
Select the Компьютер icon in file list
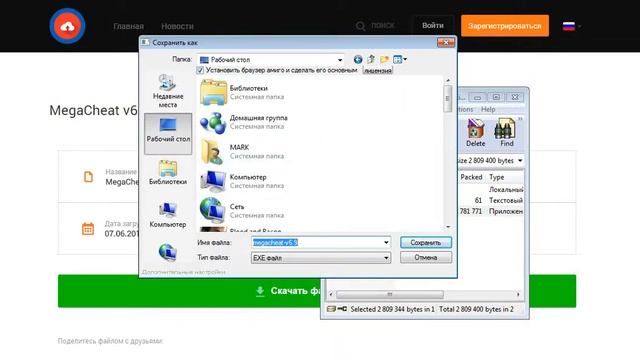213,181
